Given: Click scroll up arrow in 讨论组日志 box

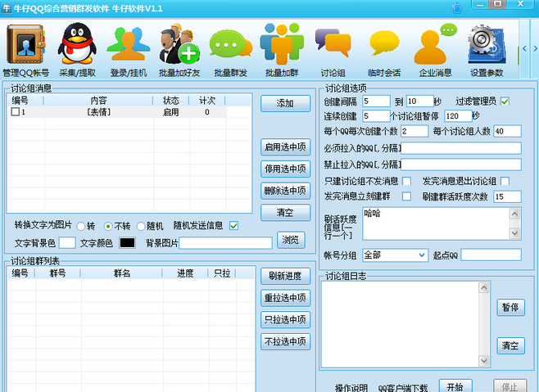Looking at the screenshot, I should click(x=484, y=287).
